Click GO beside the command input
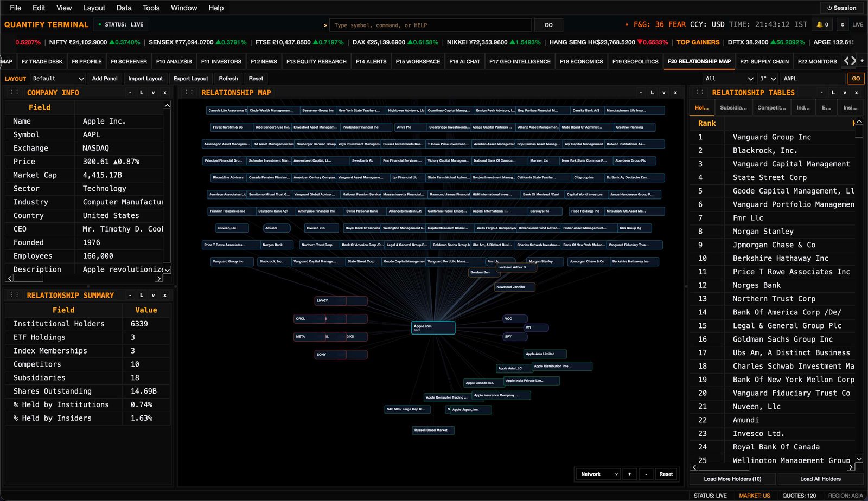Viewport: 868px width, 501px height. coord(548,25)
